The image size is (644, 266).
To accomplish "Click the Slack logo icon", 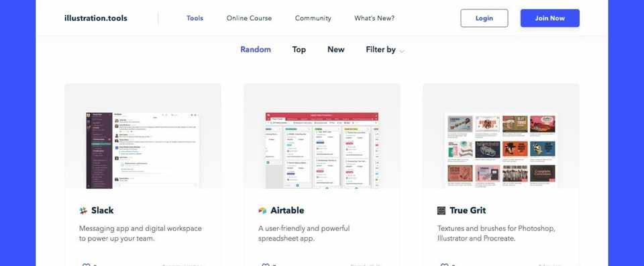I will coord(83,210).
